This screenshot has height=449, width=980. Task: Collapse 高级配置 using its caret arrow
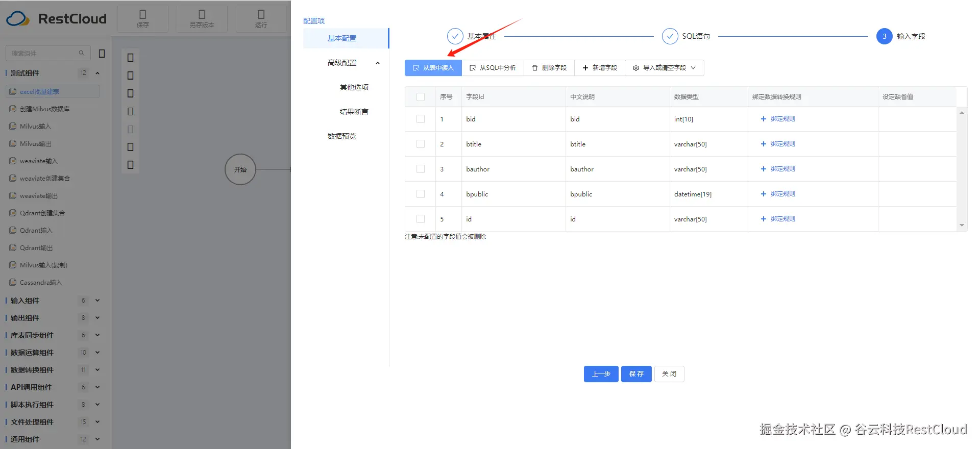(378, 63)
